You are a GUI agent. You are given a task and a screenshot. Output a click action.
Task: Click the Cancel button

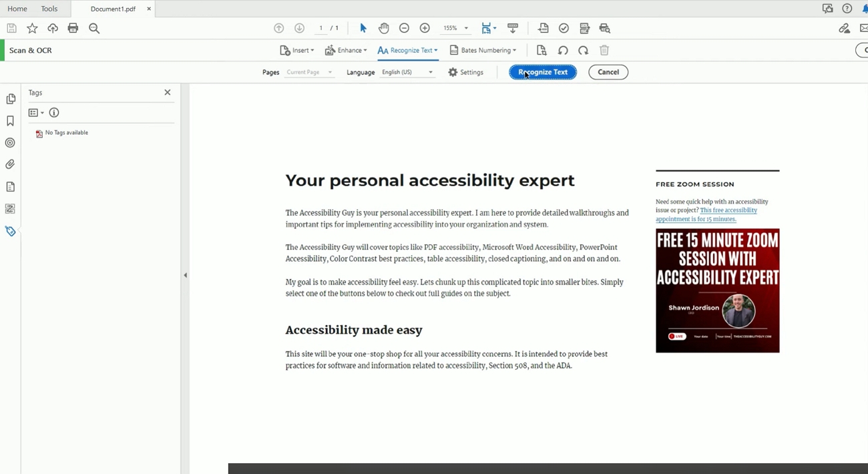click(x=608, y=72)
